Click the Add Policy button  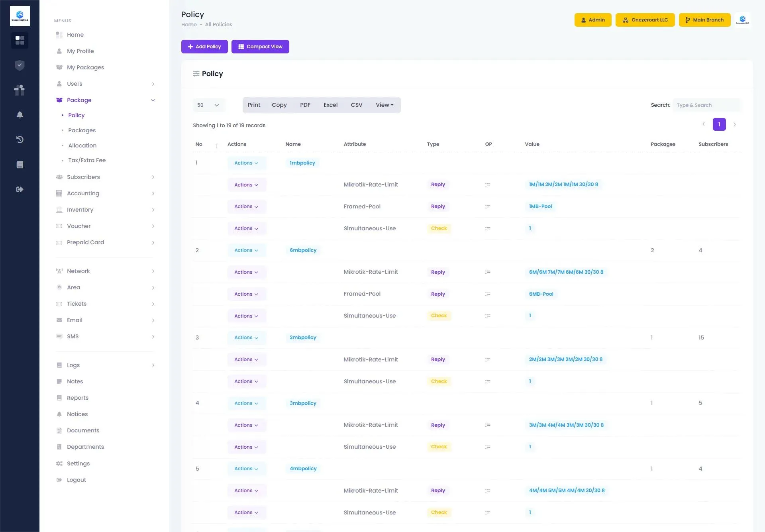[204, 47]
